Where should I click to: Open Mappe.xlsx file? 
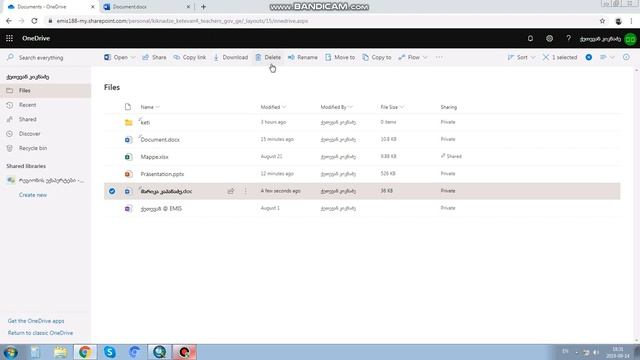[x=154, y=157]
